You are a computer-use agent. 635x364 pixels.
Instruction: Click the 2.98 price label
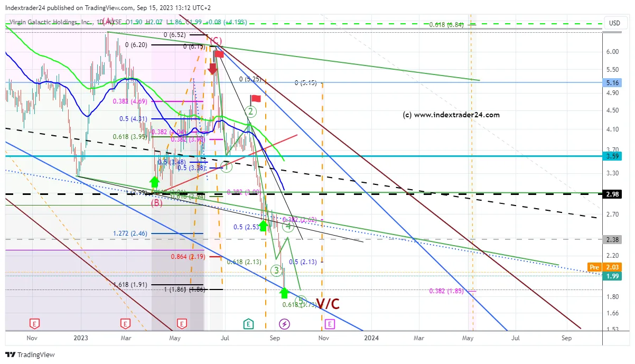point(613,194)
